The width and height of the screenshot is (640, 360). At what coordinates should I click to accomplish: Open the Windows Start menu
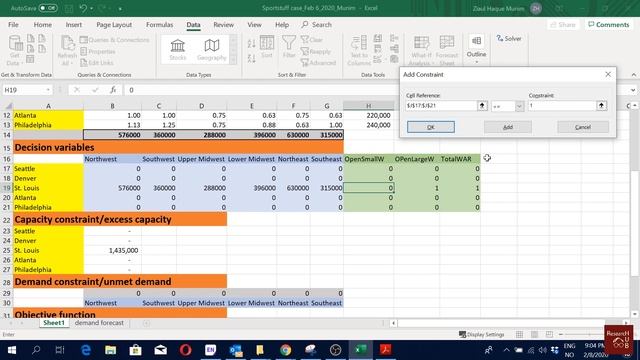click(x=12, y=350)
